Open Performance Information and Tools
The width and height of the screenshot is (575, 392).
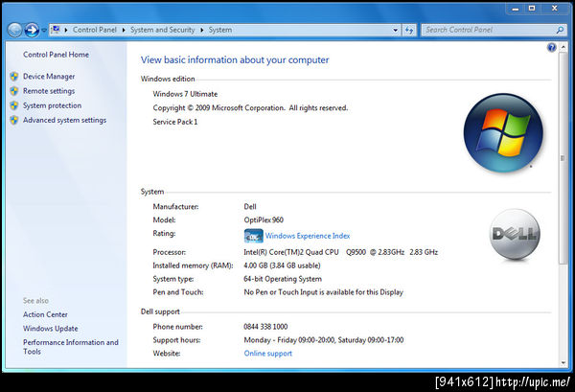tap(70, 347)
